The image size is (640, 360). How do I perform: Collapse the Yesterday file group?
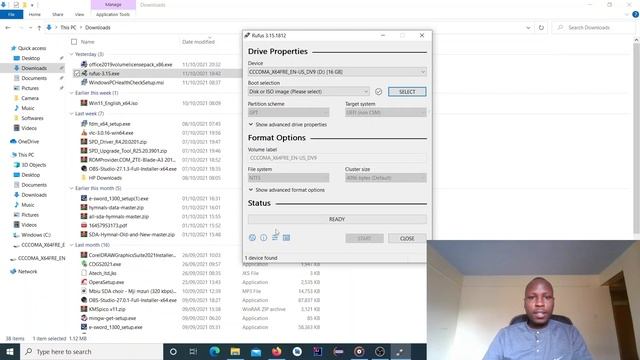pyautogui.click(x=72, y=54)
